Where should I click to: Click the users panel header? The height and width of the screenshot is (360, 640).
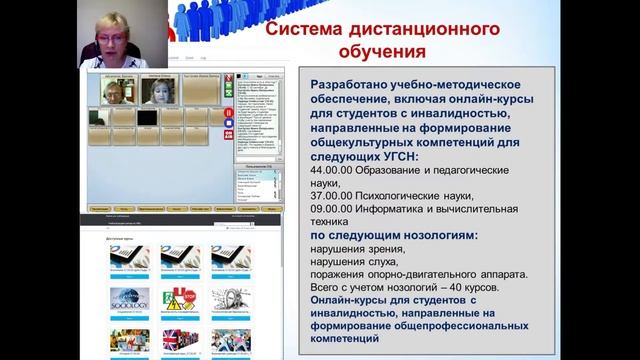tap(259, 167)
